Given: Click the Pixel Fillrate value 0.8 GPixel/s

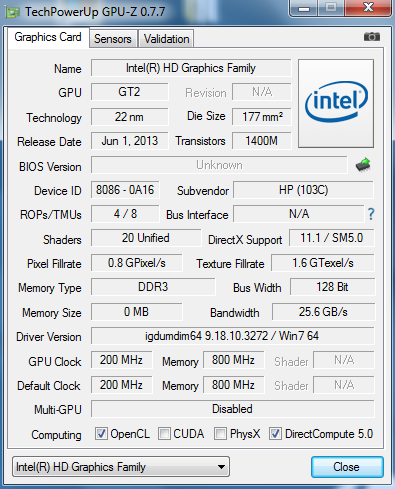Looking at the screenshot, I should 137,263.
